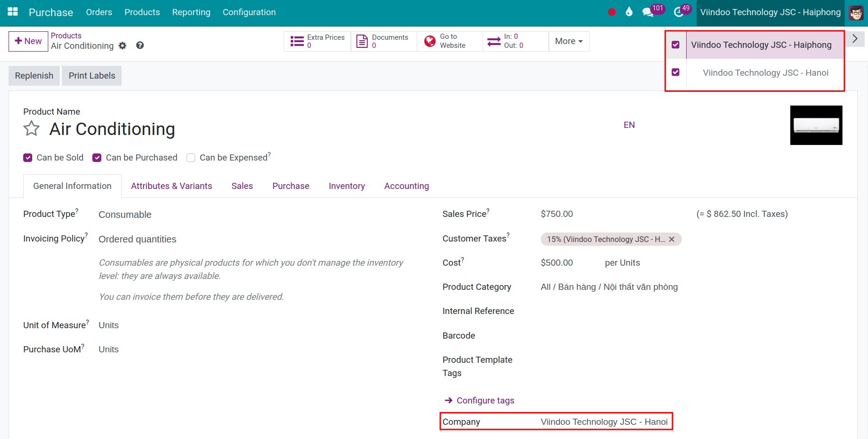Create a new product with New button
This screenshot has width=868, height=439.
(x=28, y=41)
